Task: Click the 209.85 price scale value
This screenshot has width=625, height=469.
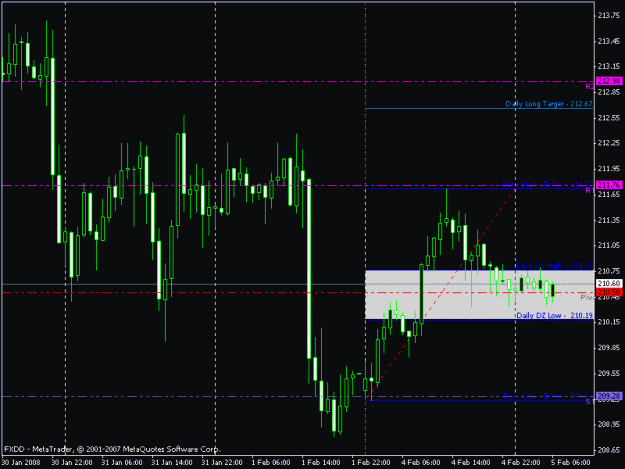Action: (609, 347)
